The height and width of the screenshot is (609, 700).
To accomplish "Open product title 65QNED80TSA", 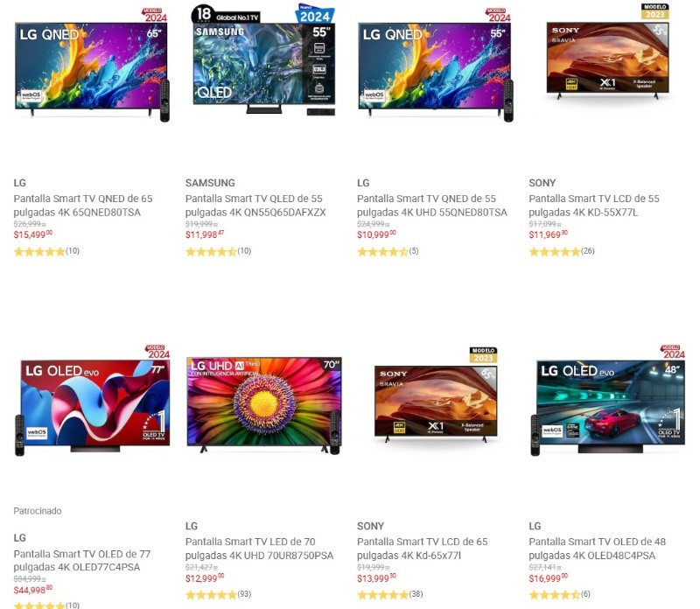I will coord(83,206).
